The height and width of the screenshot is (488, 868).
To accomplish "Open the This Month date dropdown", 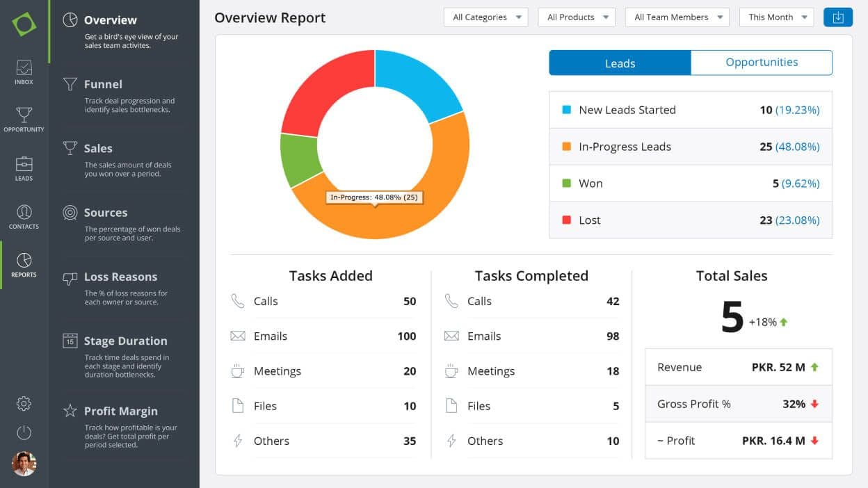I will [776, 17].
